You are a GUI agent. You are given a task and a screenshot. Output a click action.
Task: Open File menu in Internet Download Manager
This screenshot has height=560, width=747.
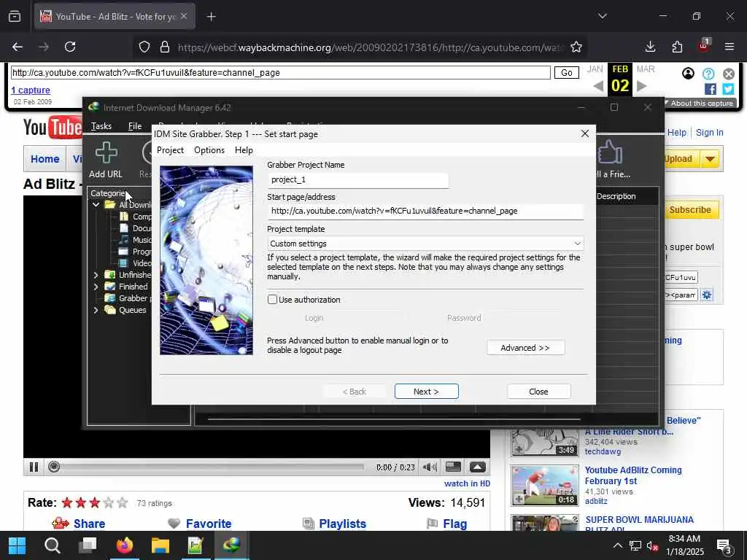pyautogui.click(x=135, y=125)
